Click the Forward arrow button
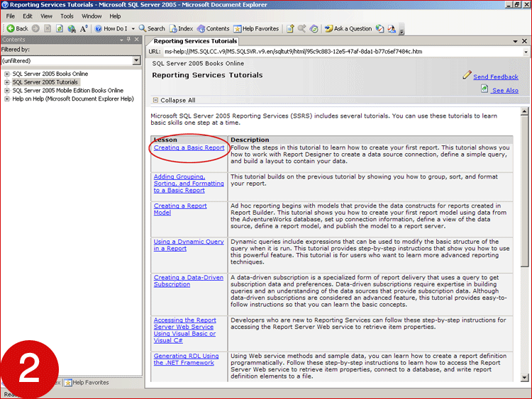 point(35,29)
